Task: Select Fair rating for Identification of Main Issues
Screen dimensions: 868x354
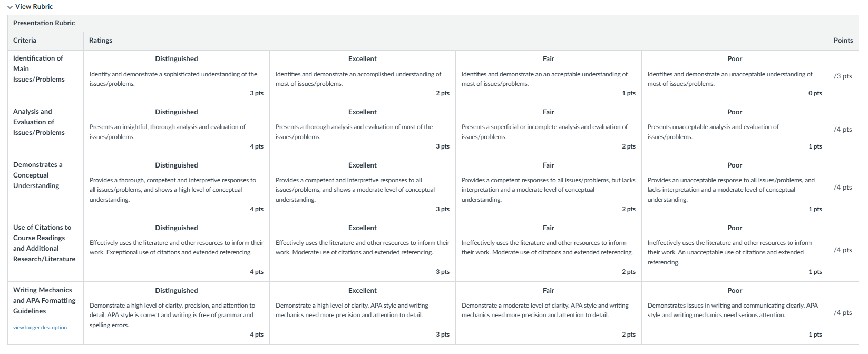Action: tap(549, 76)
